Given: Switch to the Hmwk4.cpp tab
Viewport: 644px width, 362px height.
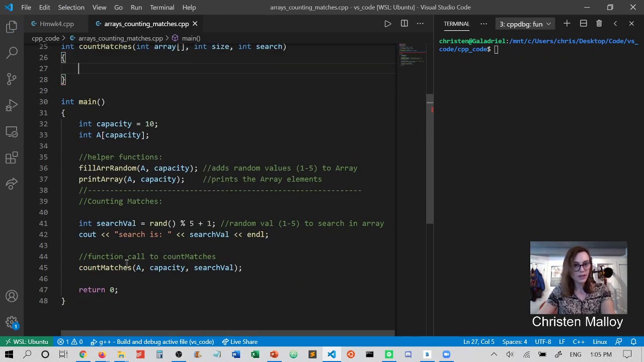Looking at the screenshot, I should tap(56, 24).
